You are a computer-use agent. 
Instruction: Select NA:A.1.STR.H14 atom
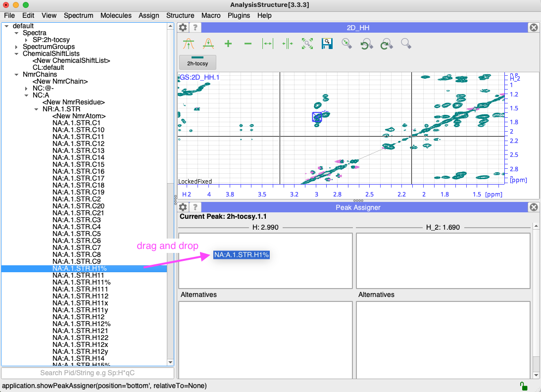[78, 358]
